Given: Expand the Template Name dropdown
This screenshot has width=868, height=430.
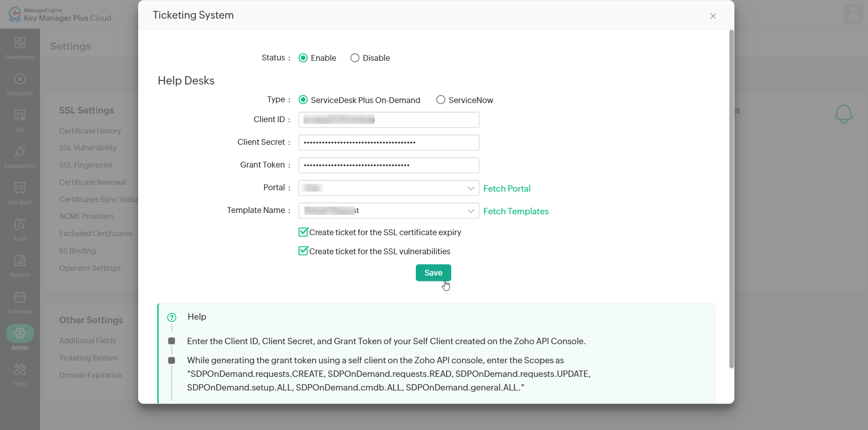Looking at the screenshot, I should point(389,211).
